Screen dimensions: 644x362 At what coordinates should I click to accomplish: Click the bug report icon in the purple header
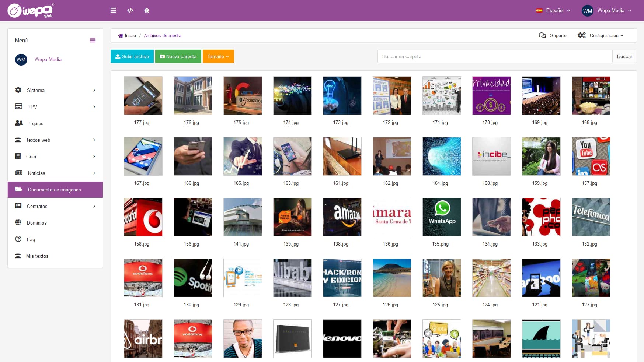pyautogui.click(x=147, y=10)
